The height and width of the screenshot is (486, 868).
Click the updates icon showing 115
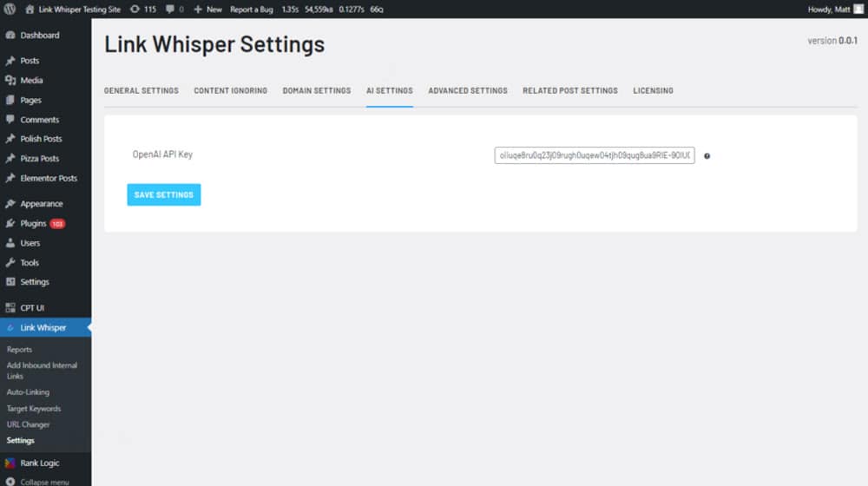coord(135,10)
